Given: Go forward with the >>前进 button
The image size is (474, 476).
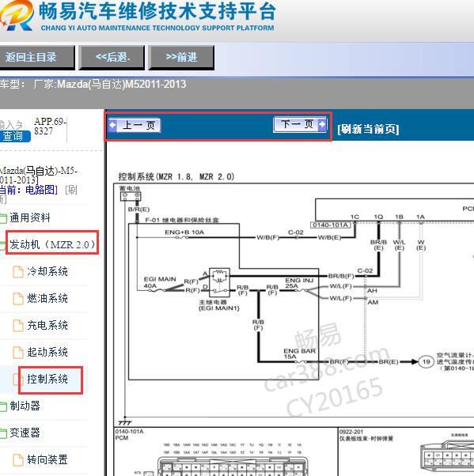Looking at the screenshot, I should point(181,58).
